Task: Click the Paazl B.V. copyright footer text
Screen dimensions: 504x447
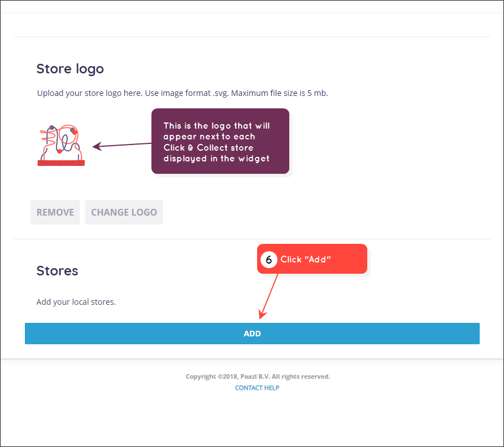Action: coord(258,376)
